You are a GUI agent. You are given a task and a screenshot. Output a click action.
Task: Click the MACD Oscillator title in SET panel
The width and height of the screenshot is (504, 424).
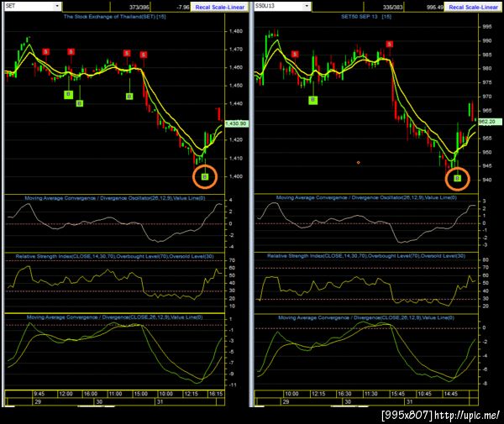click(115, 198)
